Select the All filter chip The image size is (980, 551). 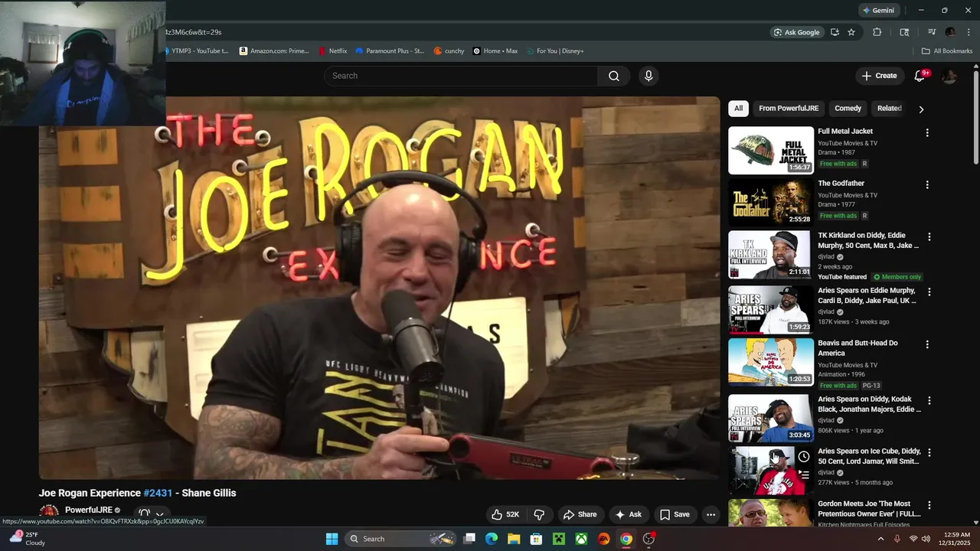[738, 109]
